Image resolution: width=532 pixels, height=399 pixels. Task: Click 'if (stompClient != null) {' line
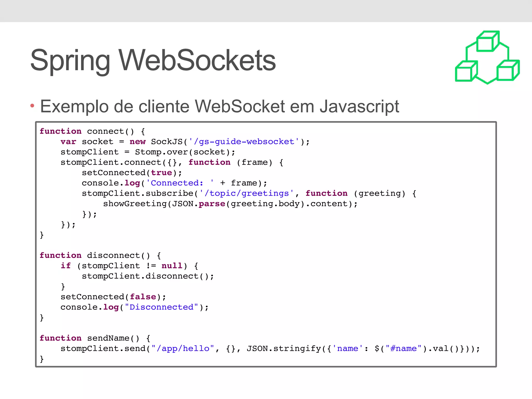129,266
